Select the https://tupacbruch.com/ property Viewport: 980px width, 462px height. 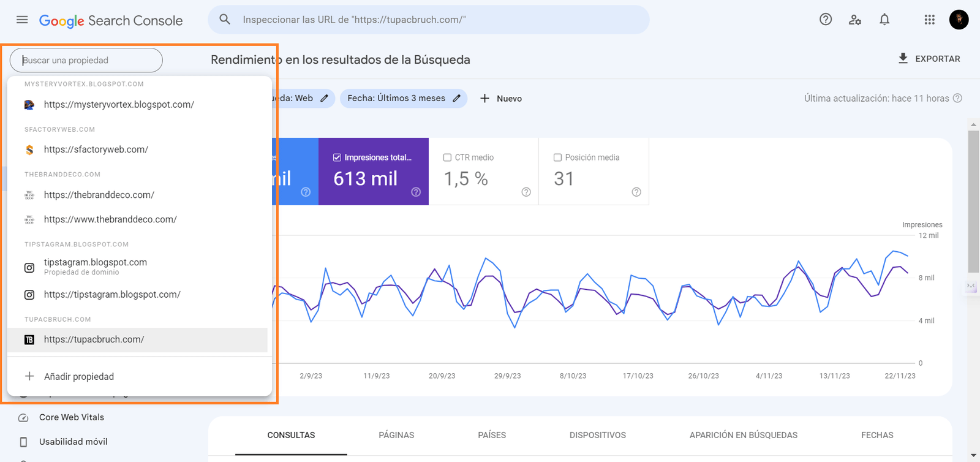137,339
